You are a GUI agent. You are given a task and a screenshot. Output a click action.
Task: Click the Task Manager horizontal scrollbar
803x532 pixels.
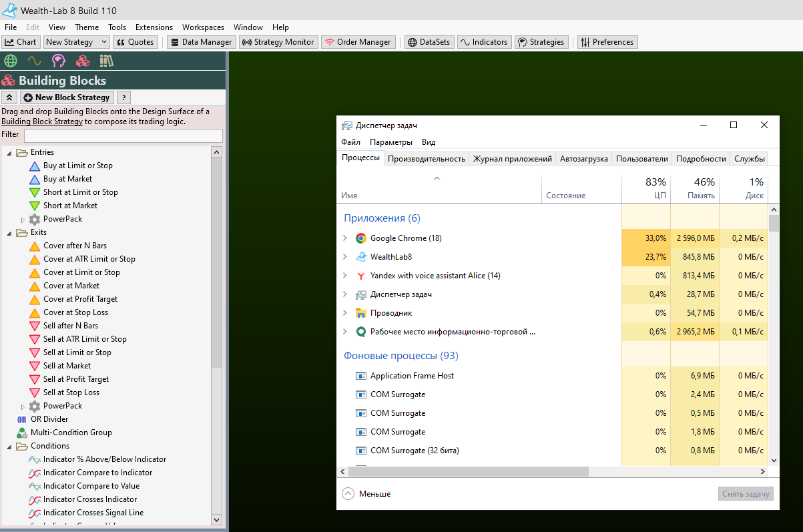(467, 471)
